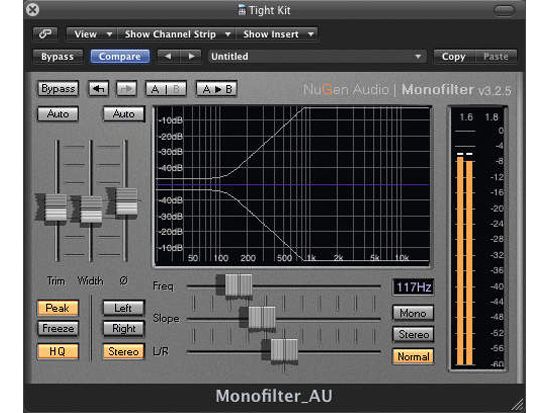550x413 pixels.
Task: Toggle the A|B comparison switch
Action: [x=166, y=89]
